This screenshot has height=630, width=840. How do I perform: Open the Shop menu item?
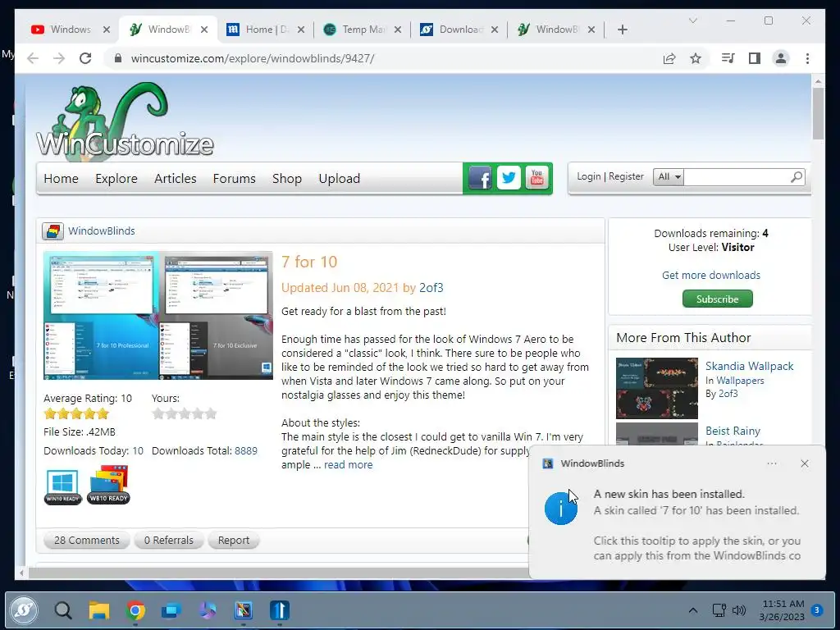286,178
